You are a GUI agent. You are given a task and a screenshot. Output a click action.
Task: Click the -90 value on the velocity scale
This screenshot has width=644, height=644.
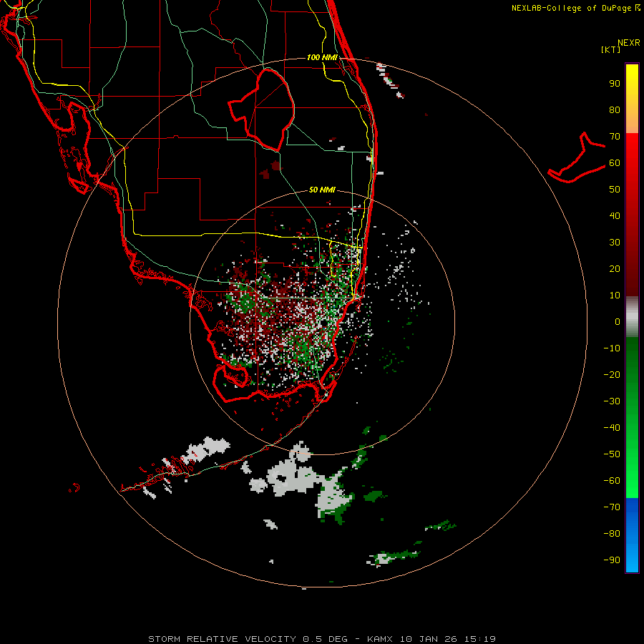click(x=612, y=560)
